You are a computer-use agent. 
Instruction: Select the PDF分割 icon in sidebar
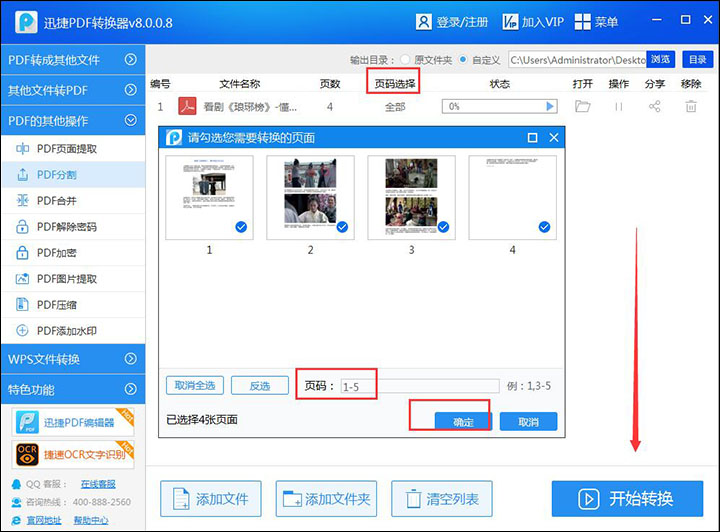click(x=22, y=174)
